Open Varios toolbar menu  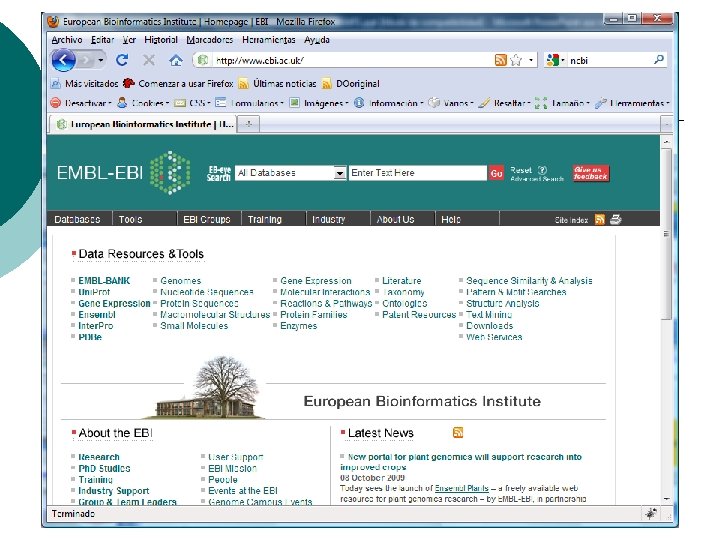[x=451, y=103]
